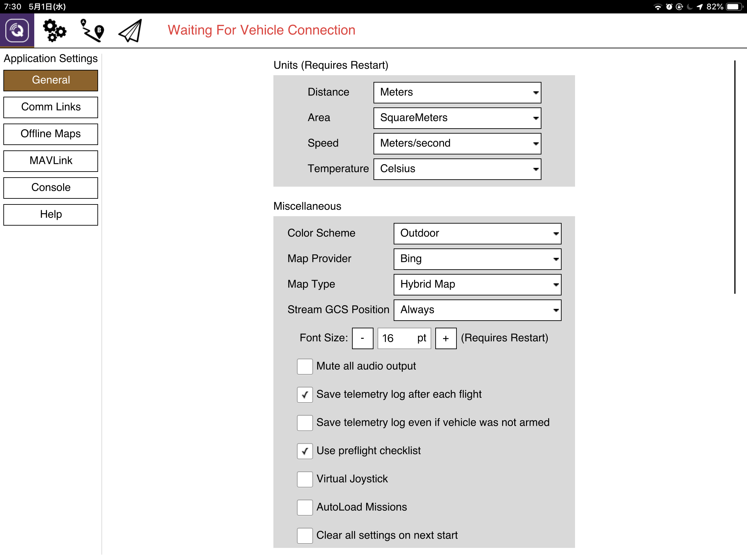
Task: Click the QGroundControl logo icon
Action: point(17,30)
